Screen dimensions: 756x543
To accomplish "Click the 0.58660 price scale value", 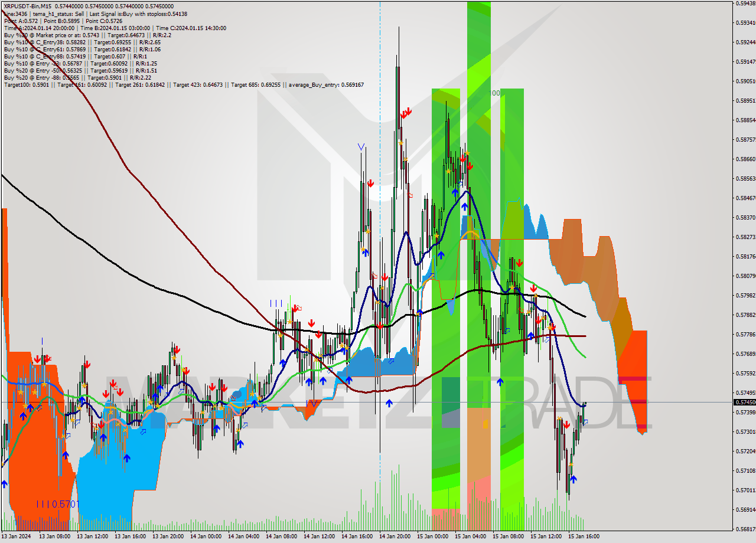I will tap(745, 159).
